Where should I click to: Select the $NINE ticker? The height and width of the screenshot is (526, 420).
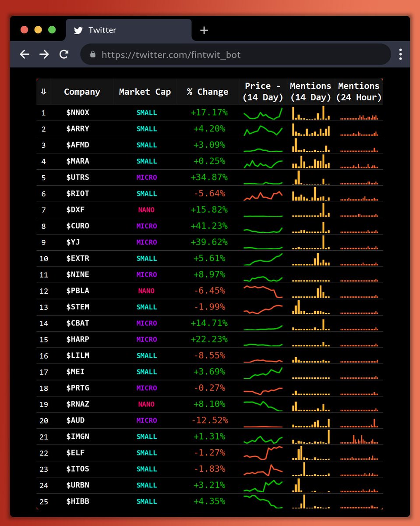[78, 275]
